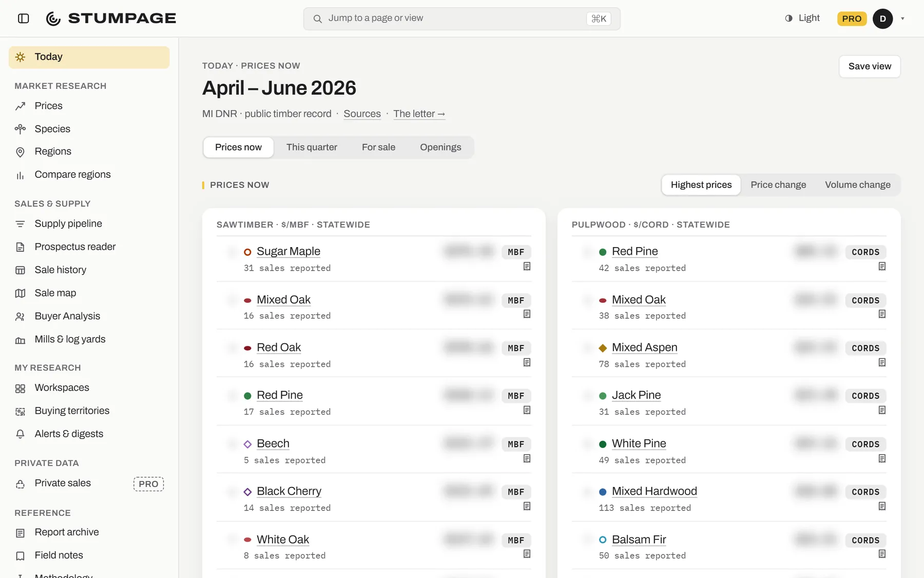Open the user avatar D
This screenshot has width=924, height=578.
(882, 18)
